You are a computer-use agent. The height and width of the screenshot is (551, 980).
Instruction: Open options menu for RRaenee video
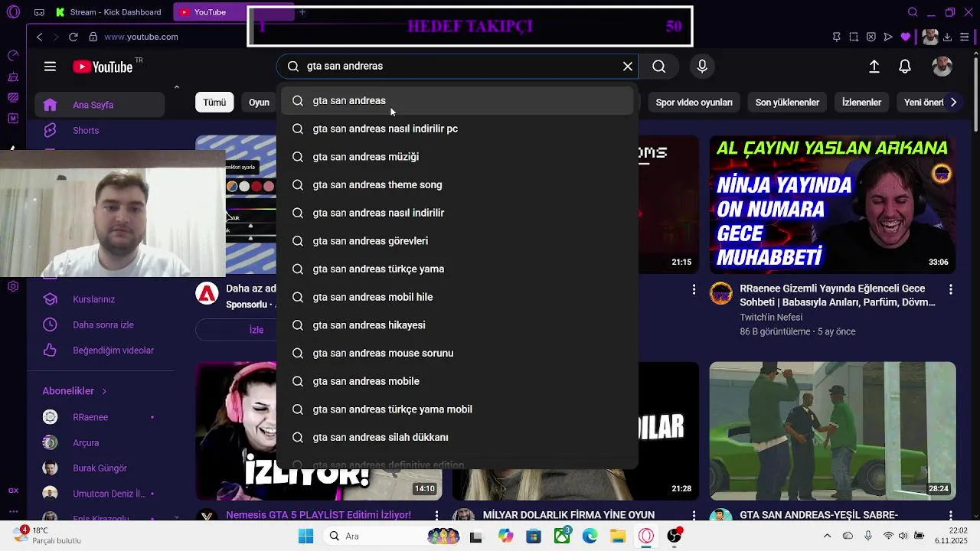pos(951,290)
